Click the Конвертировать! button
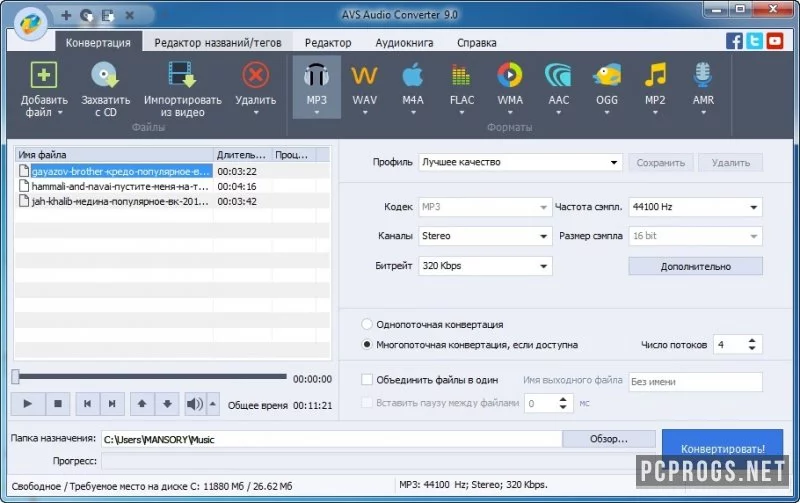This screenshot has height=503, width=800. tap(722, 449)
